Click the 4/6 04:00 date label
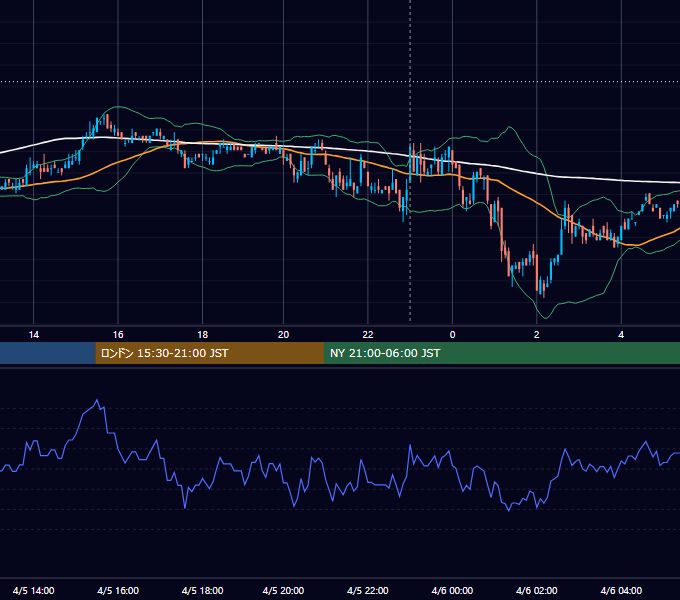 coord(621,590)
